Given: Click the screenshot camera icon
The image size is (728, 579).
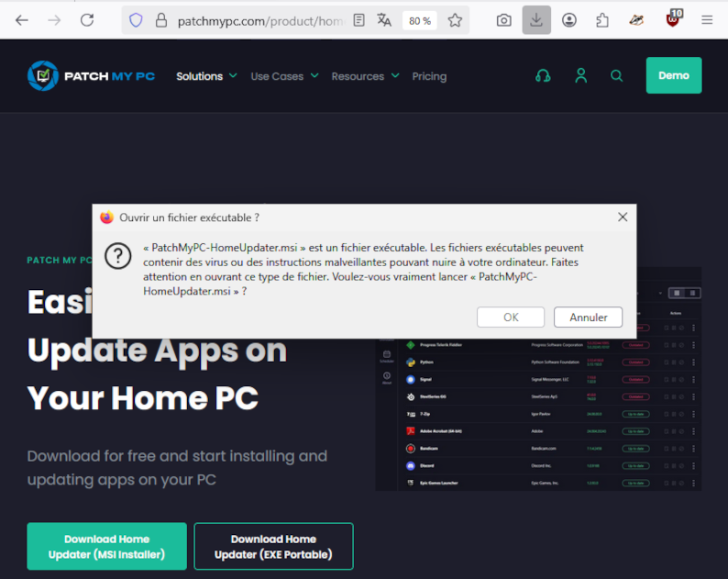Looking at the screenshot, I should tap(504, 20).
